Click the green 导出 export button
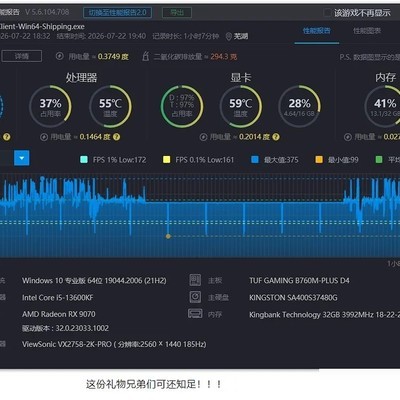The height and width of the screenshot is (400, 400). click(177, 13)
